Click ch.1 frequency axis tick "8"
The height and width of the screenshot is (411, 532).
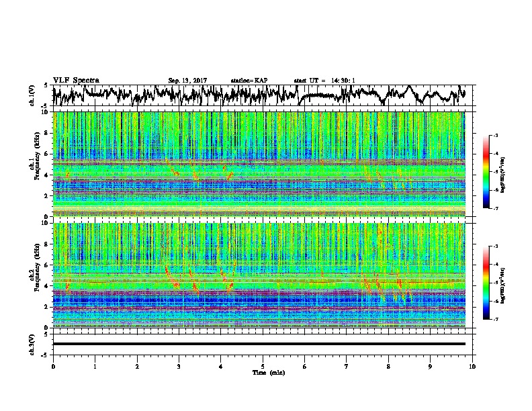click(48, 133)
